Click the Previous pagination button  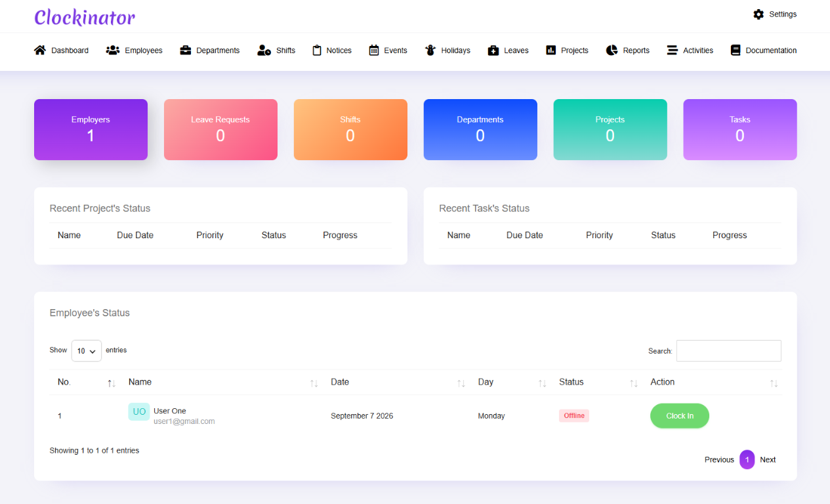(719, 460)
